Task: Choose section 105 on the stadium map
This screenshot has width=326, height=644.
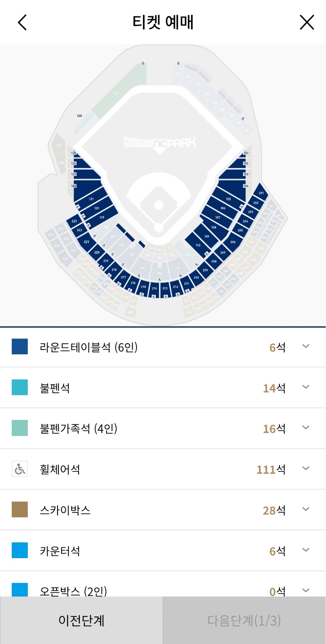Action: pos(229,198)
